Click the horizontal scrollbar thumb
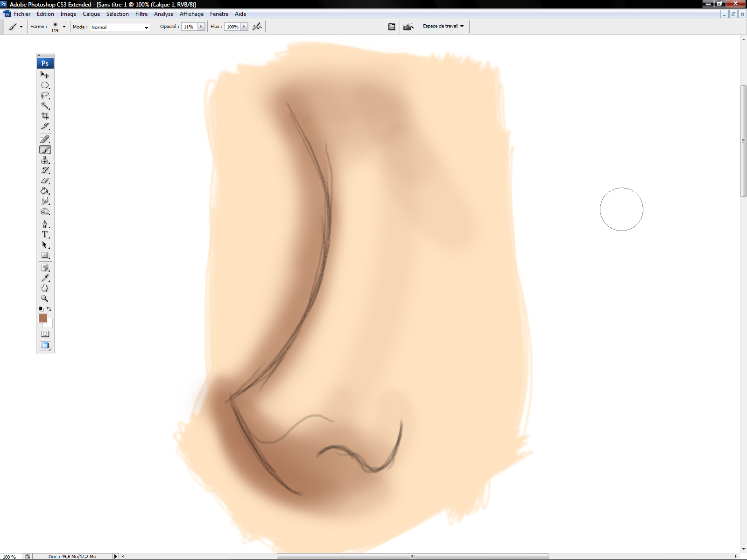Image resolution: width=747 pixels, height=560 pixels. click(413, 556)
